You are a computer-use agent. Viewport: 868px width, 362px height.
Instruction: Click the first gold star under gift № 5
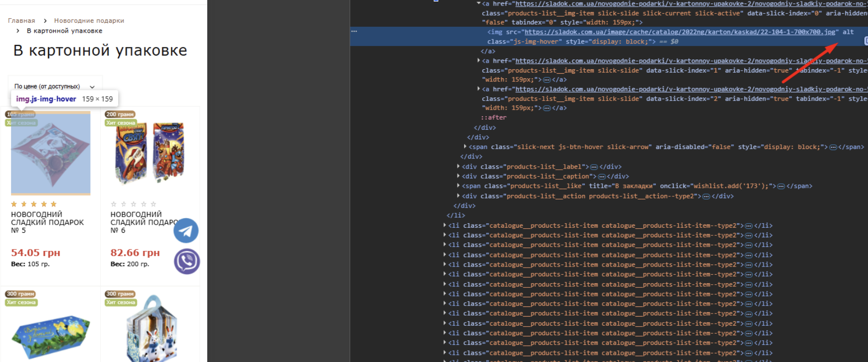click(x=14, y=204)
